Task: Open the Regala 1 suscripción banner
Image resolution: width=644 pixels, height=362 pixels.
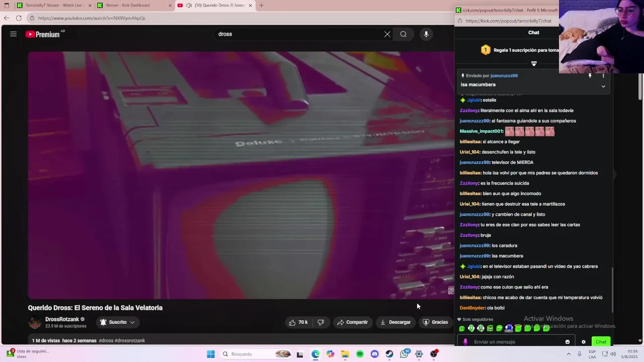Action: tap(521, 50)
